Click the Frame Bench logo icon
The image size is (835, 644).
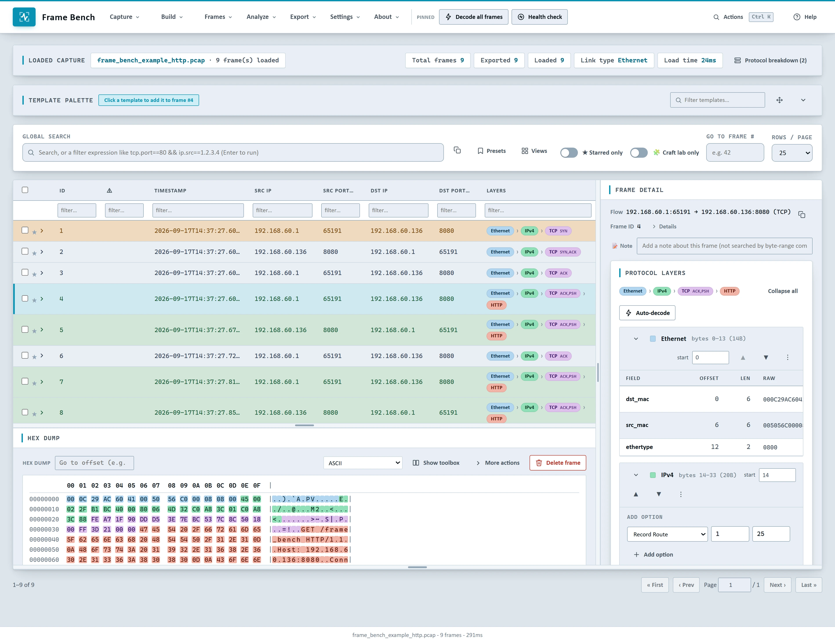pos(24,17)
